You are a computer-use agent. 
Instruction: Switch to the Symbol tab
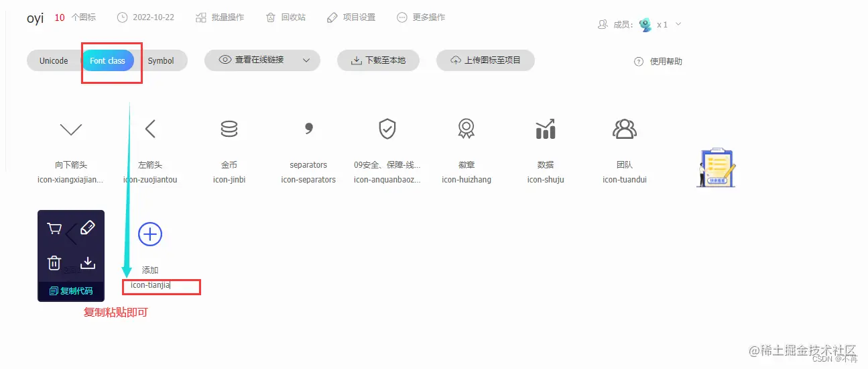(x=161, y=60)
